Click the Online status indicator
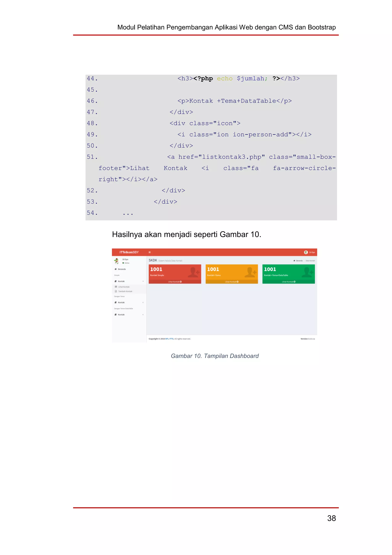This screenshot has width=392, height=555. [126, 263]
